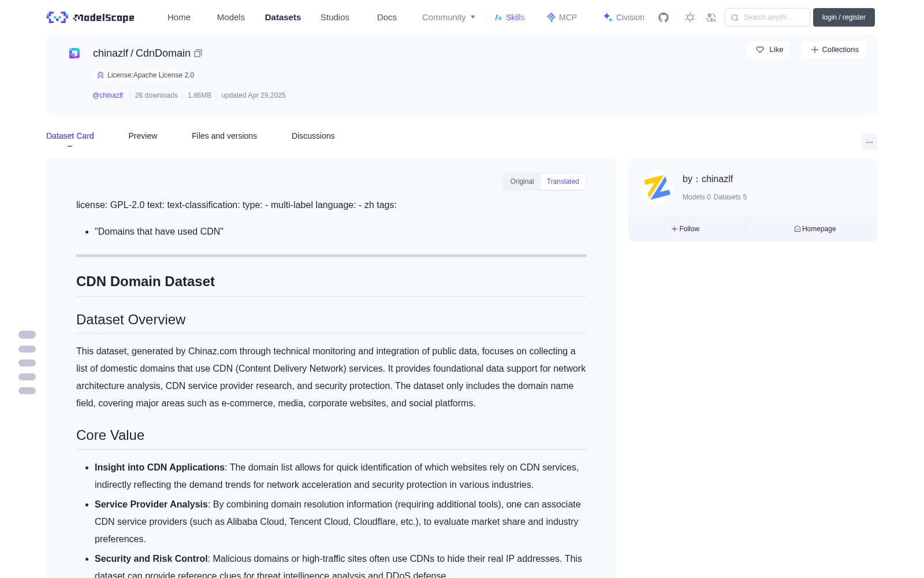Click the "Security and Risk Control" bold text
This screenshot has width=924, height=578.
point(151,559)
